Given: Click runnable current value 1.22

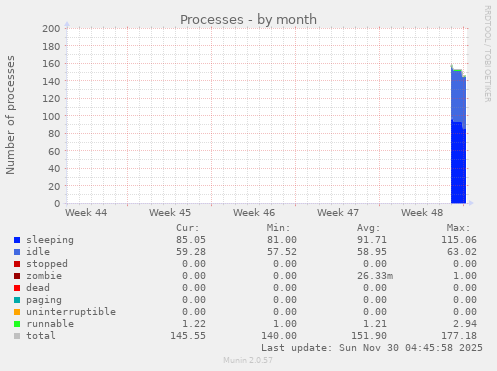Looking at the screenshot, I should click(x=194, y=324).
